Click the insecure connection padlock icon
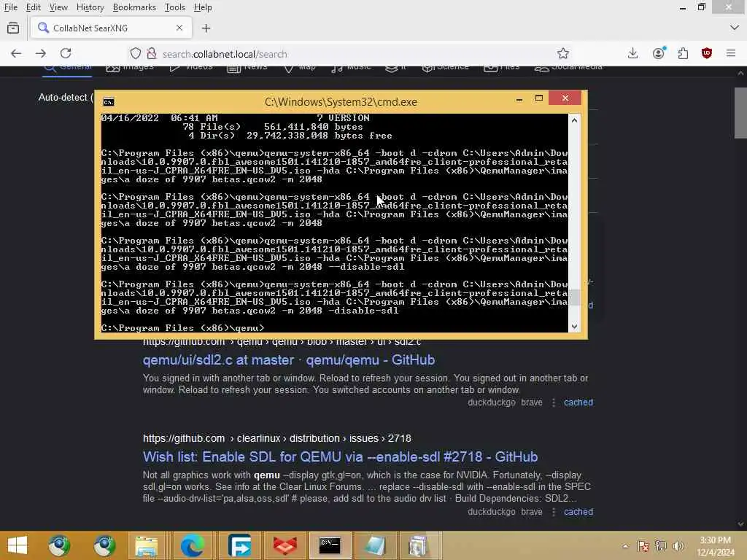747x560 pixels. point(152,53)
